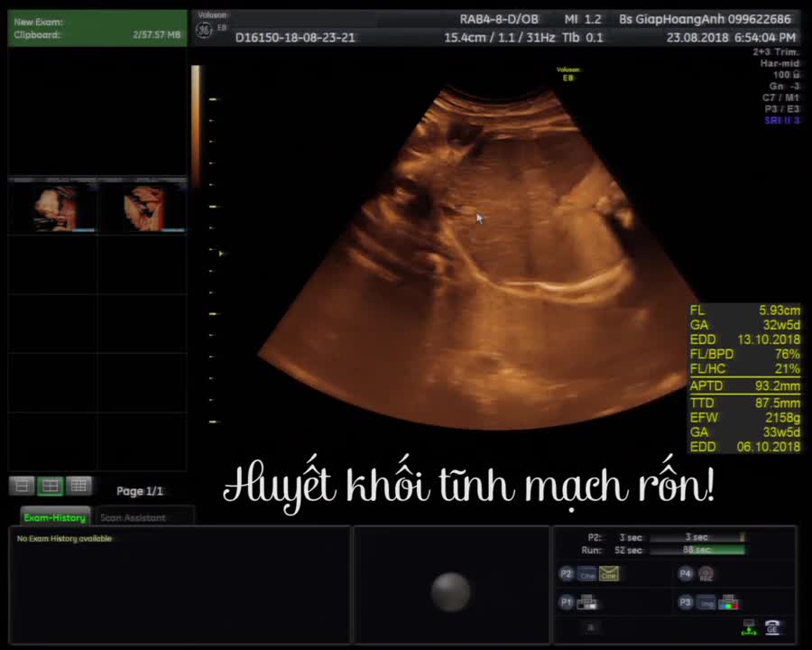
Task: Click the GE logo in the header
Action: [204, 30]
